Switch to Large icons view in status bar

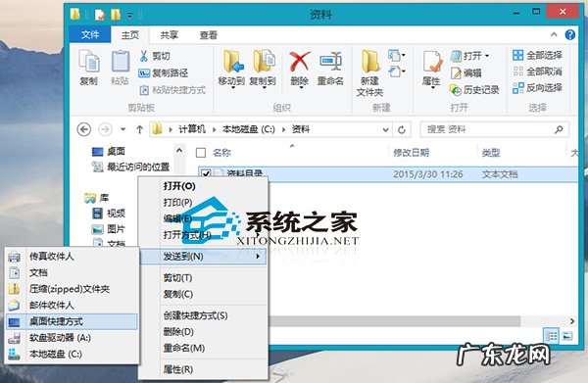tap(567, 336)
